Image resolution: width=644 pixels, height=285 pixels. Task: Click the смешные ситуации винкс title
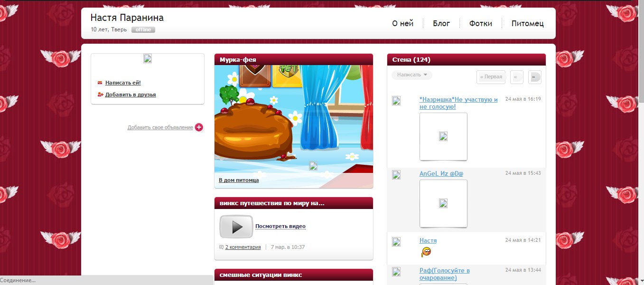coord(261,275)
